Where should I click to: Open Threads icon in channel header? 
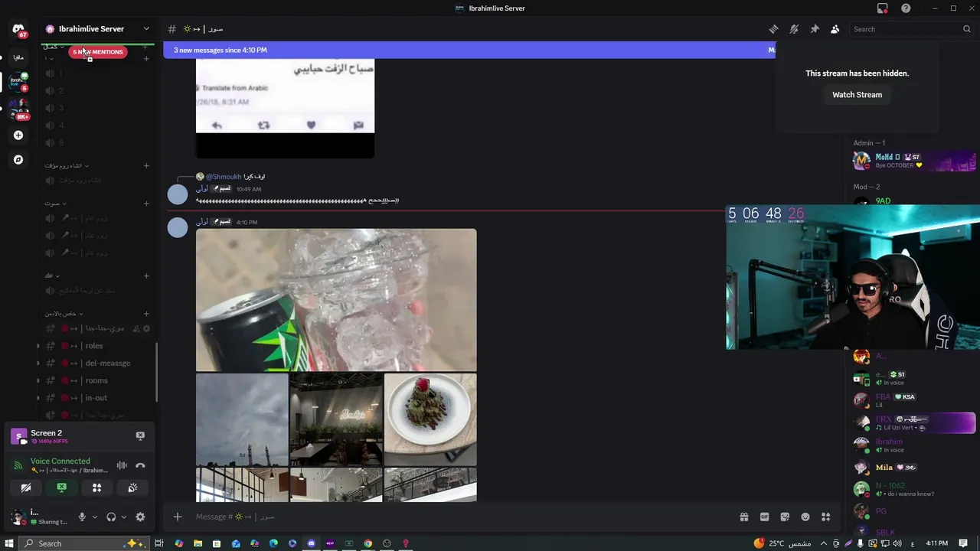773,29
